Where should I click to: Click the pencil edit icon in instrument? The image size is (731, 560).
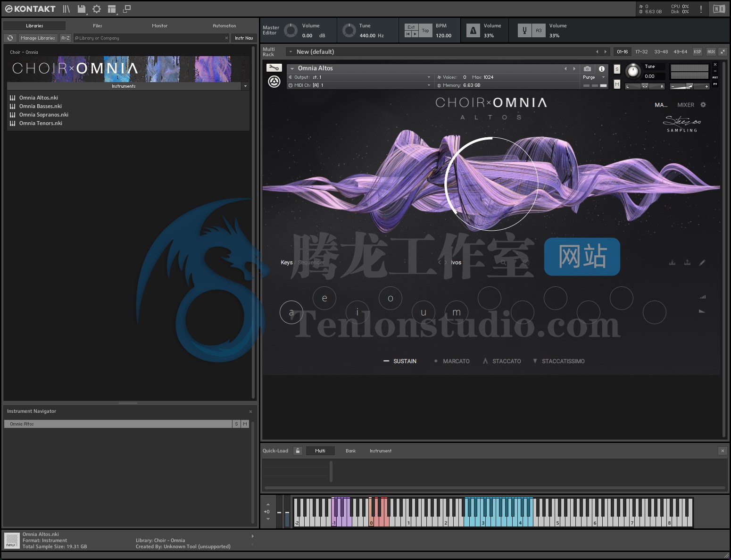pos(702,263)
